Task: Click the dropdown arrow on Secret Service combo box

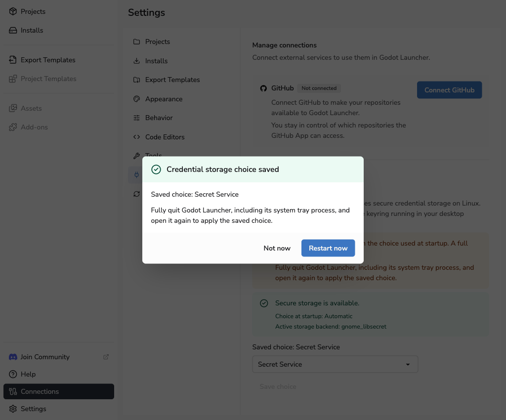Action: coord(408,365)
